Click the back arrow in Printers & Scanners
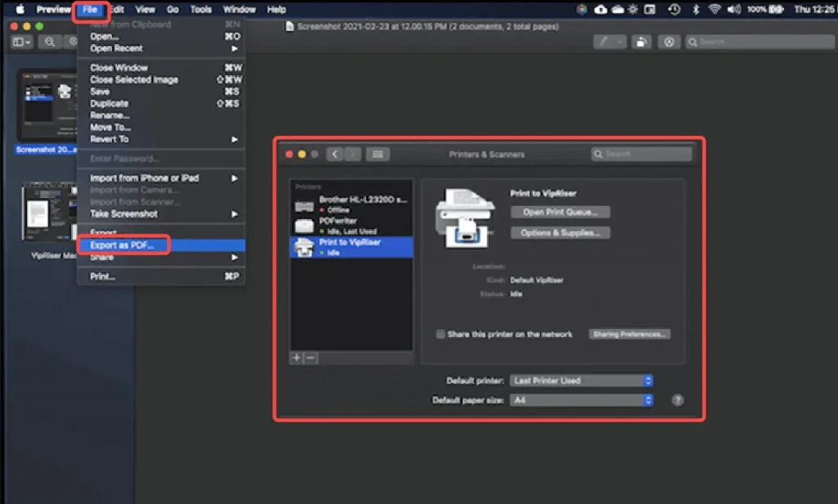838x504 pixels. click(336, 154)
